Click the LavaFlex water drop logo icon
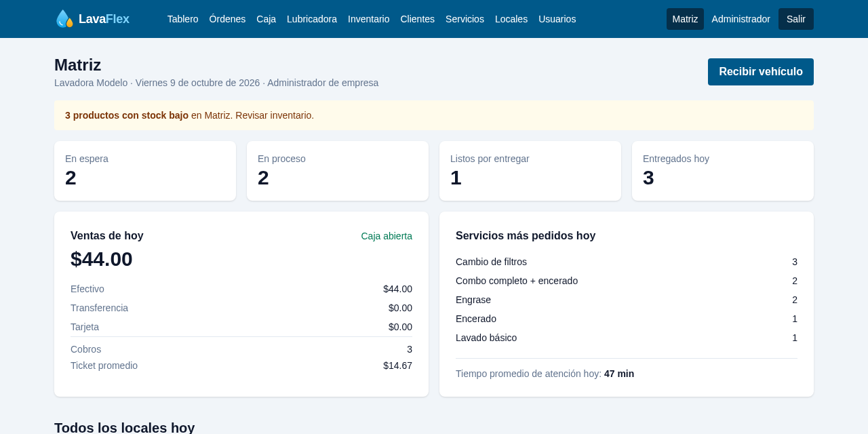The image size is (868, 434). point(64,19)
